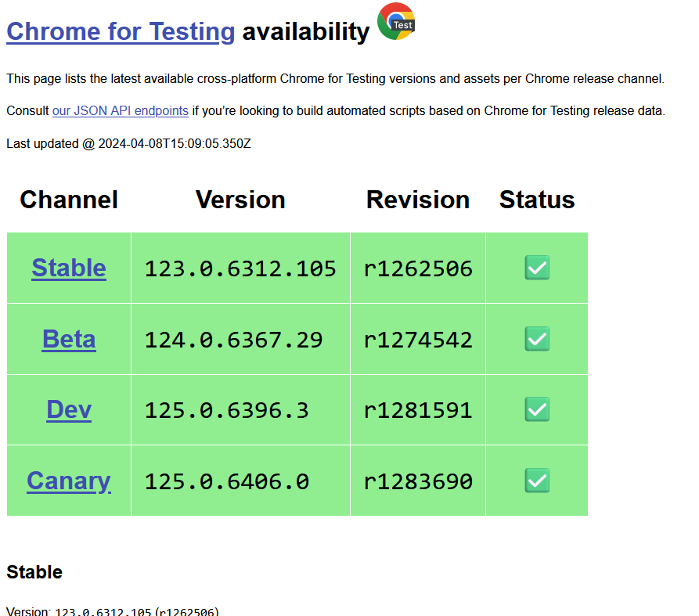
Task: Select version text 125.0.6406.0
Action: (226, 482)
